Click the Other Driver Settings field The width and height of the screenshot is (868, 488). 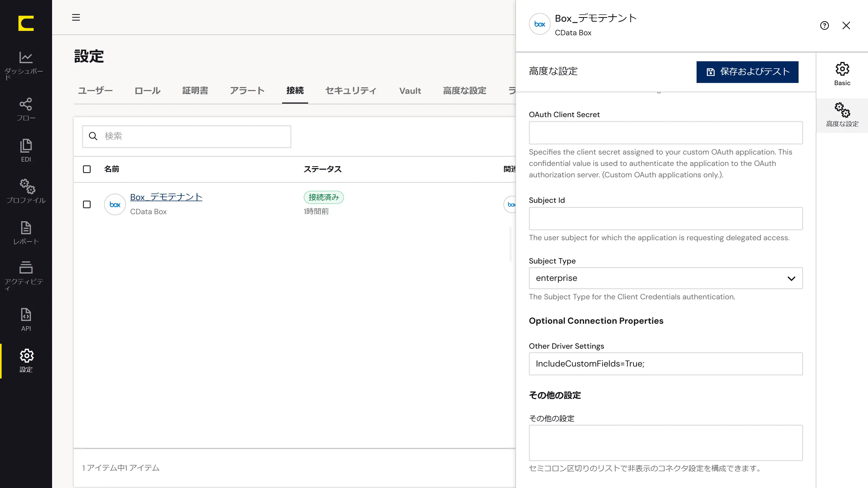(665, 364)
